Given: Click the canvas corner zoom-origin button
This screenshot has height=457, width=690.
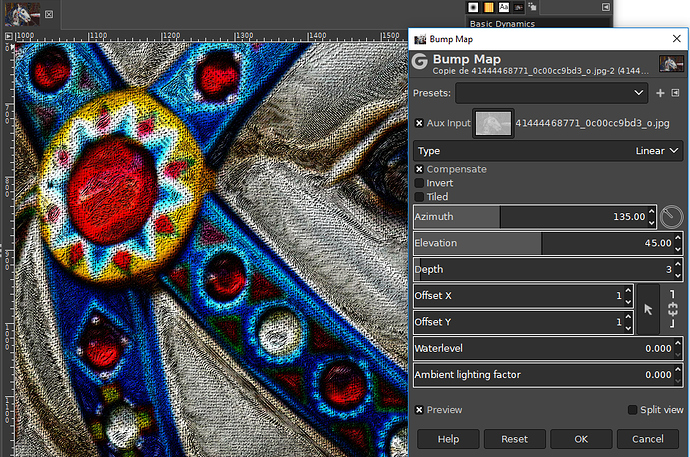Looking at the screenshot, I should point(8,36).
